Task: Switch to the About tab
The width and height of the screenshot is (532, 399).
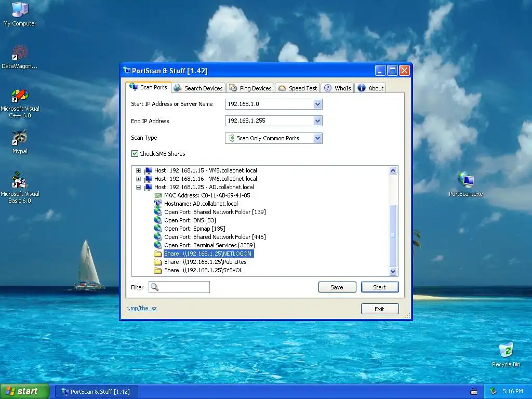Action: (370, 88)
